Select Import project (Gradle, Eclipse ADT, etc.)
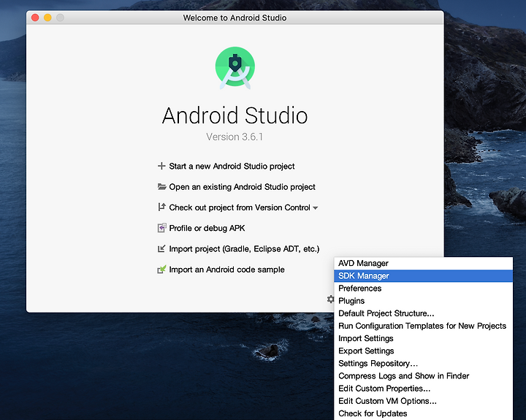This screenshot has height=420, width=526. pos(244,249)
